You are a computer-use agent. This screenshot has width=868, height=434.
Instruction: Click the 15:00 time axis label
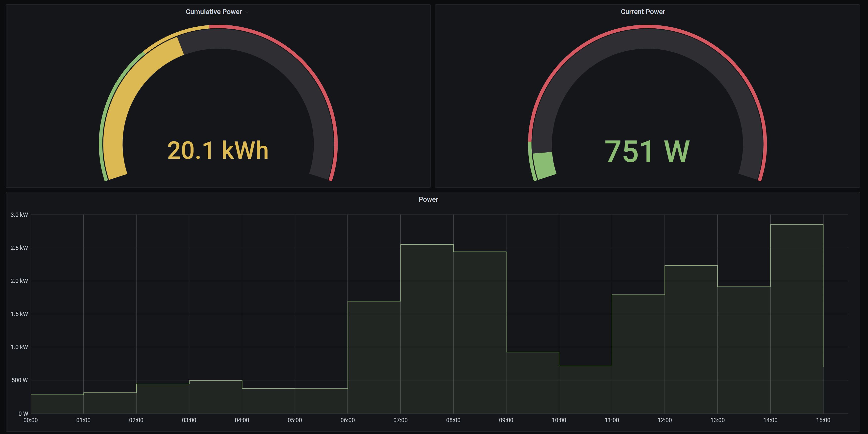[x=823, y=420]
